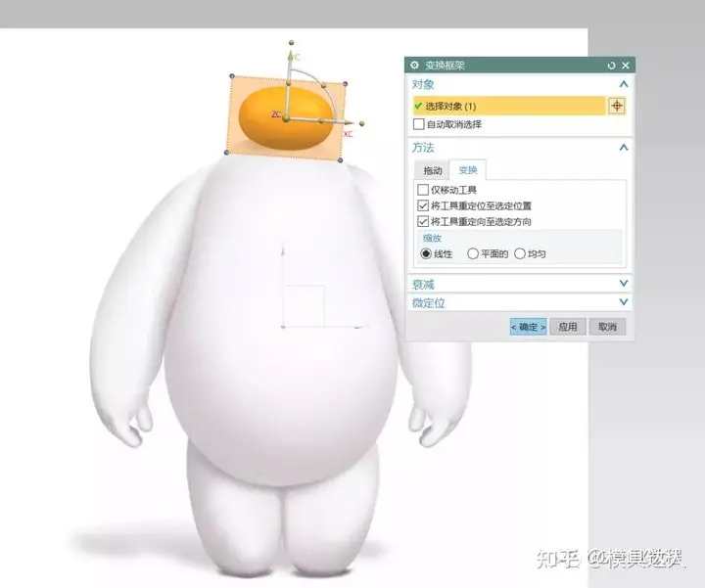The height and width of the screenshot is (588, 705).
Task: Switch to the 拖动 tab
Action: coord(433,170)
